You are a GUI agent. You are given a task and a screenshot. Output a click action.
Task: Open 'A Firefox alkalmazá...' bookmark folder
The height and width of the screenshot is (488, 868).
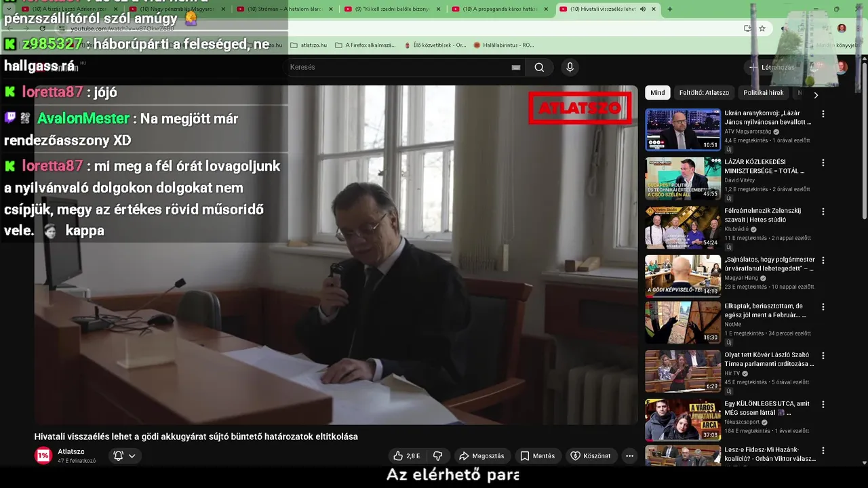365,45
